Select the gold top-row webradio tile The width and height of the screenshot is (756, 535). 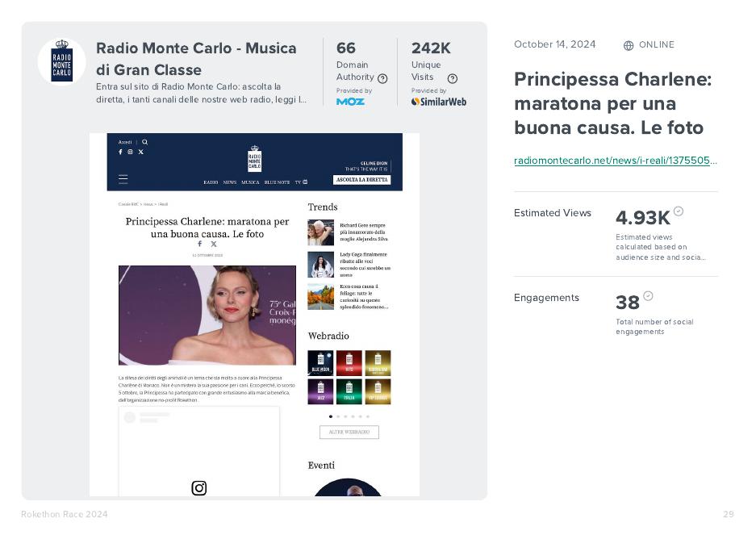tap(378, 363)
